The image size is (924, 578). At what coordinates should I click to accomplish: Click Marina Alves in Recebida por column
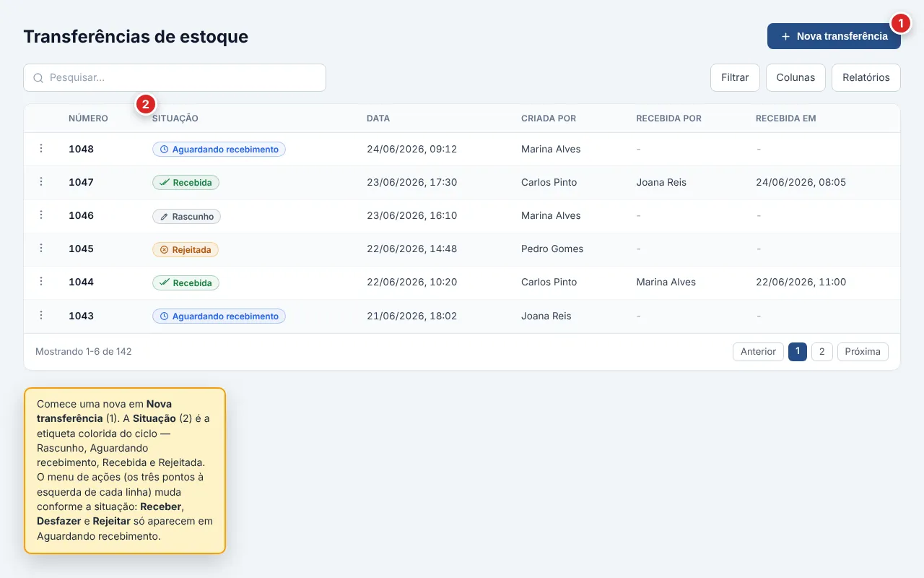point(666,282)
